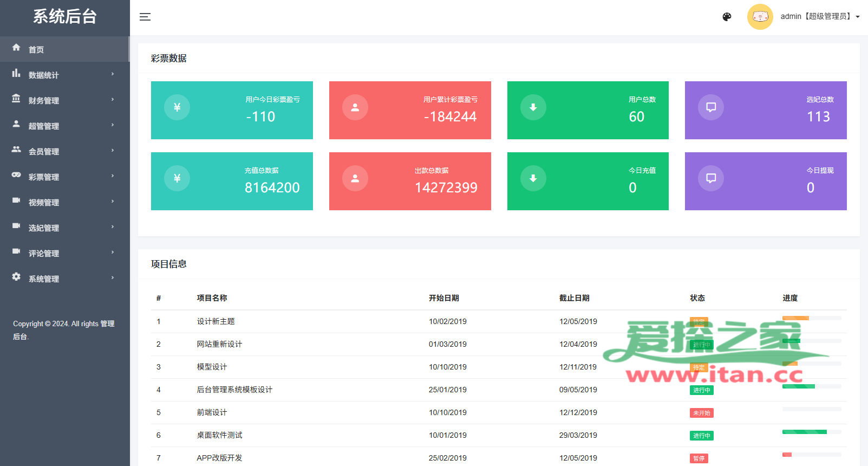The image size is (868, 466).
Task: Click the chat icon on 今日提现 card
Action: coord(711,178)
